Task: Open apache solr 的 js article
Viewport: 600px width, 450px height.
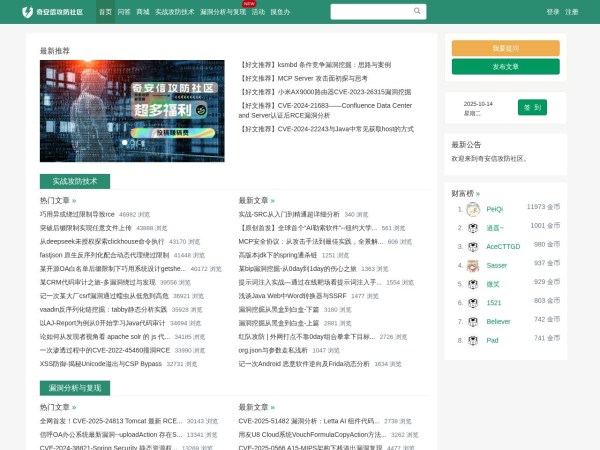Action: [105, 337]
